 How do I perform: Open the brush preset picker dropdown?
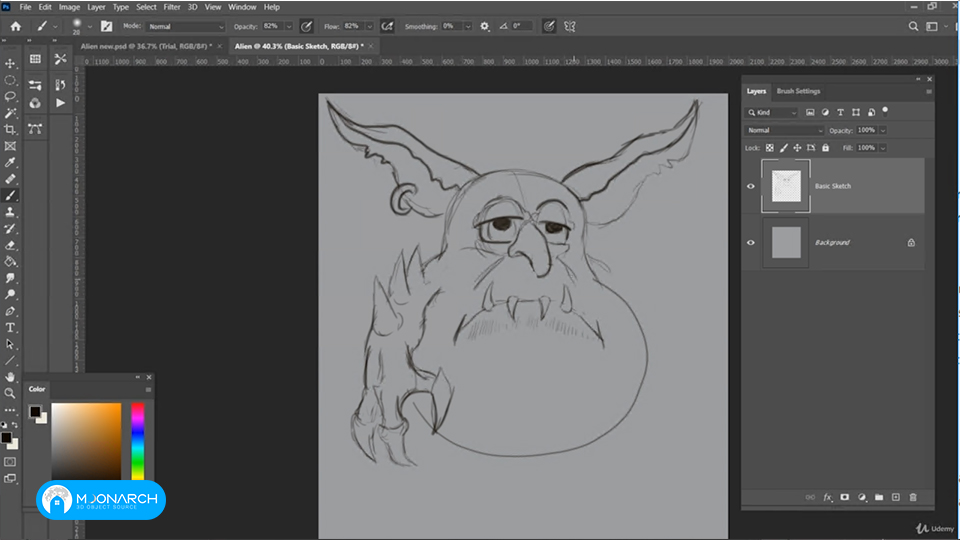click(x=89, y=26)
